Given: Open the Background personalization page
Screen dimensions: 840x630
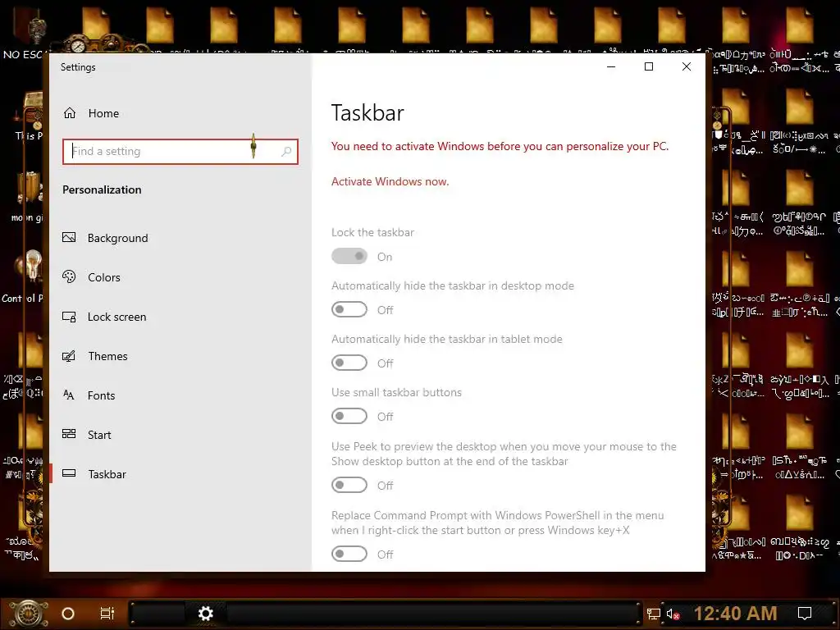Looking at the screenshot, I should [x=118, y=238].
